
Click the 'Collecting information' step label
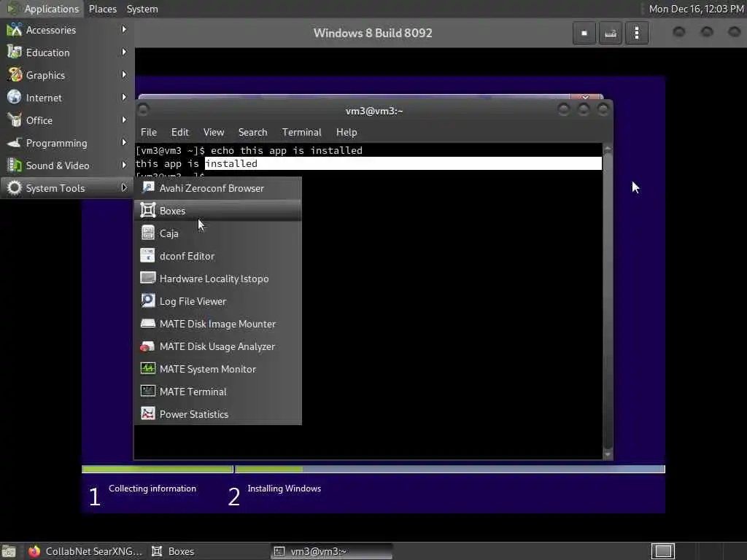point(152,489)
